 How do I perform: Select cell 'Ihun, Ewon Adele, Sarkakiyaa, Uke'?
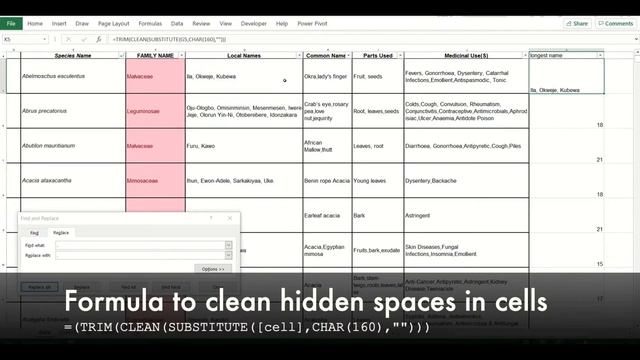pos(244,180)
